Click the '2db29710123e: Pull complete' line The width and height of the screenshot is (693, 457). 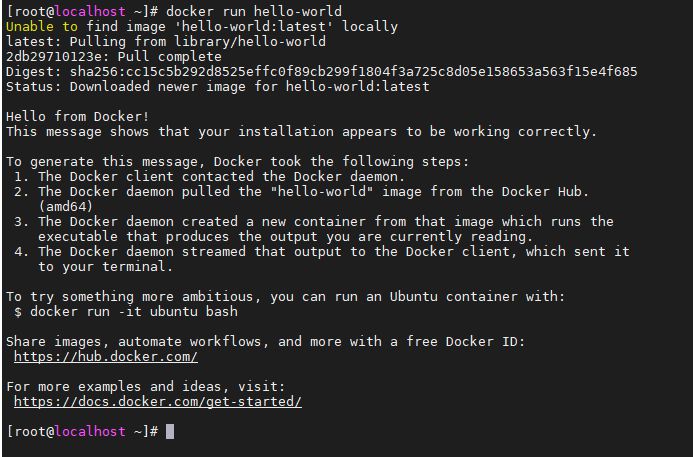coord(114,57)
